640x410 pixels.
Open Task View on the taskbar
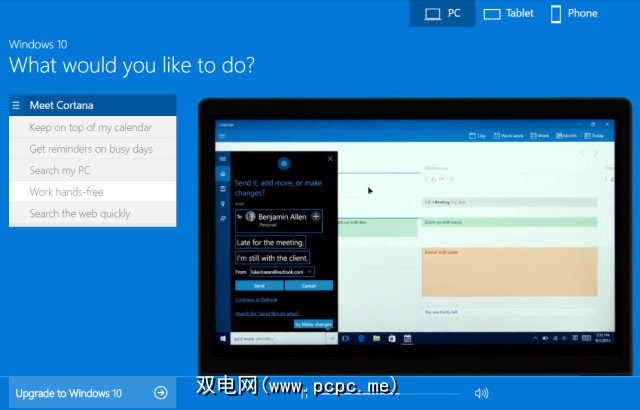[x=346, y=339]
